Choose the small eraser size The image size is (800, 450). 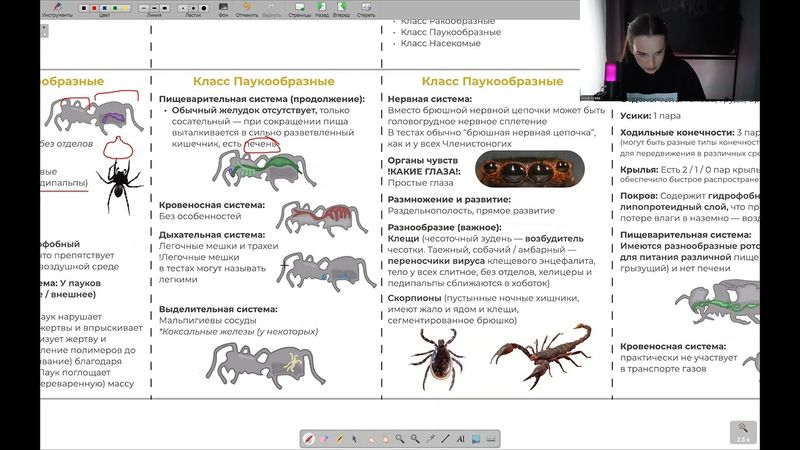183,8
